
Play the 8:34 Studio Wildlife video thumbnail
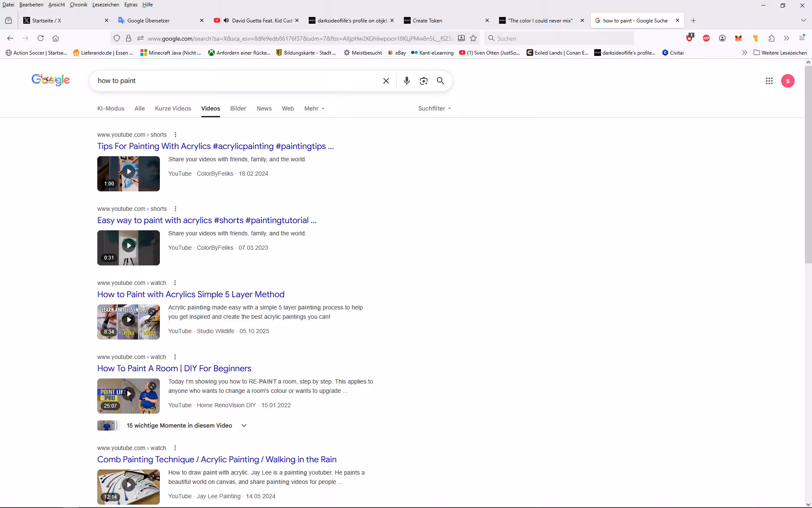pos(129,322)
